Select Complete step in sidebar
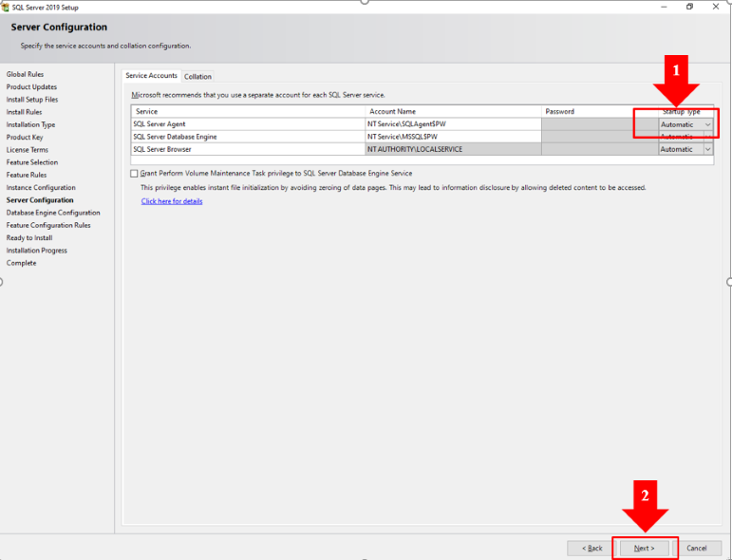This screenshot has height=560, width=732. (x=21, y=263)
